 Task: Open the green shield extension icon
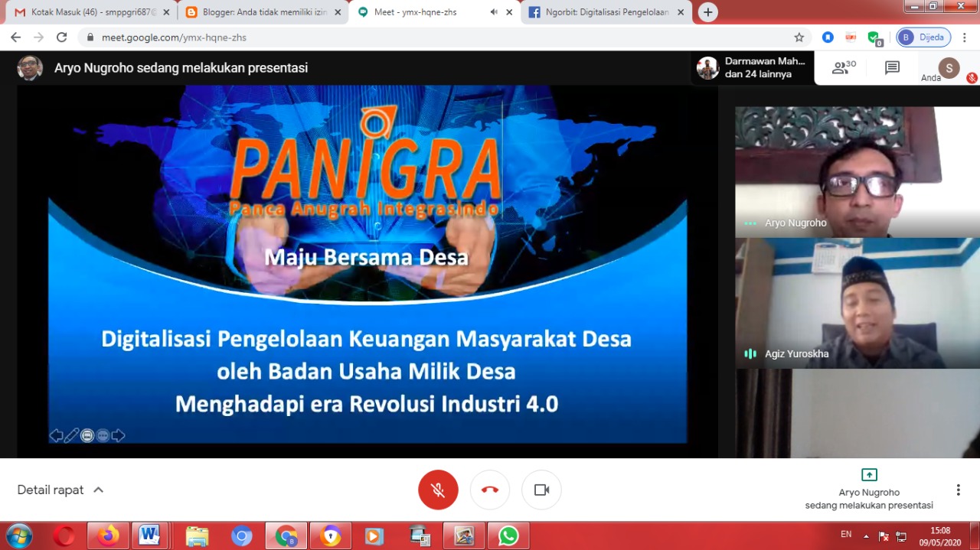(x=874, y=37)
